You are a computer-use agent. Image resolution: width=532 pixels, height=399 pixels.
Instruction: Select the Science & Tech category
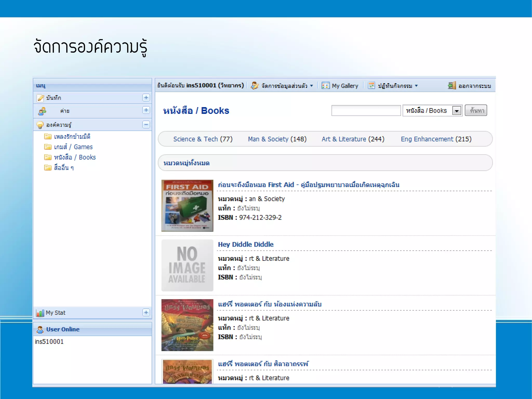coord(203,139)
